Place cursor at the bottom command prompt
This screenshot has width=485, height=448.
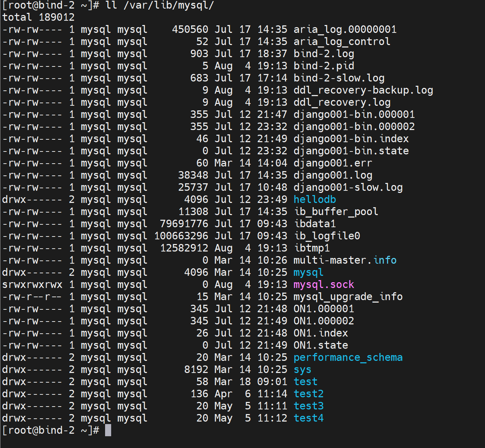click(108, 430)
